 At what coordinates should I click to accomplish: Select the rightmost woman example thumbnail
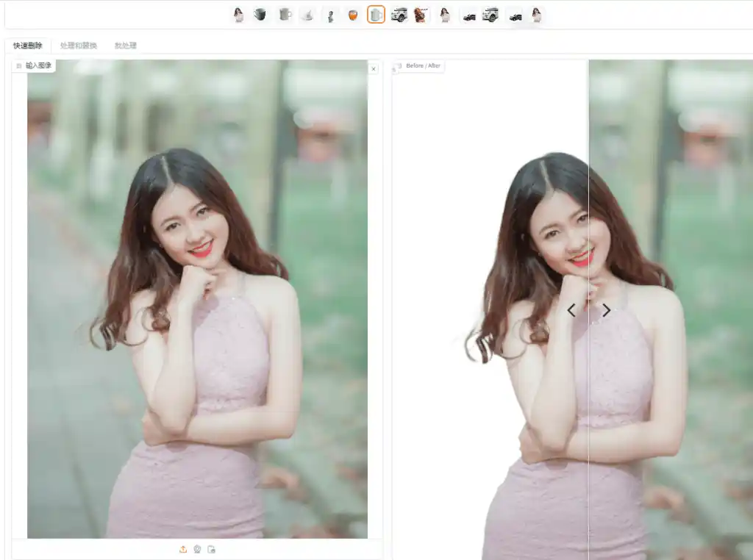pyautogui.click(x=537, y=15)
